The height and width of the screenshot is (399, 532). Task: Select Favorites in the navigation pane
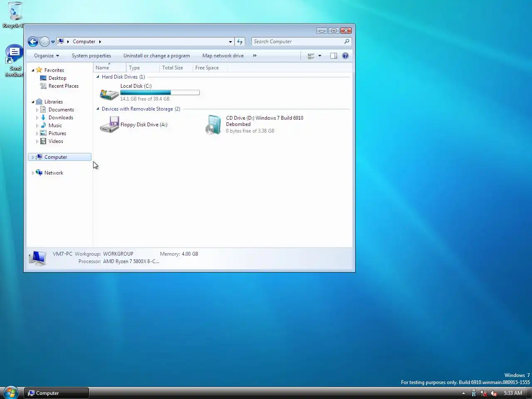54,70
